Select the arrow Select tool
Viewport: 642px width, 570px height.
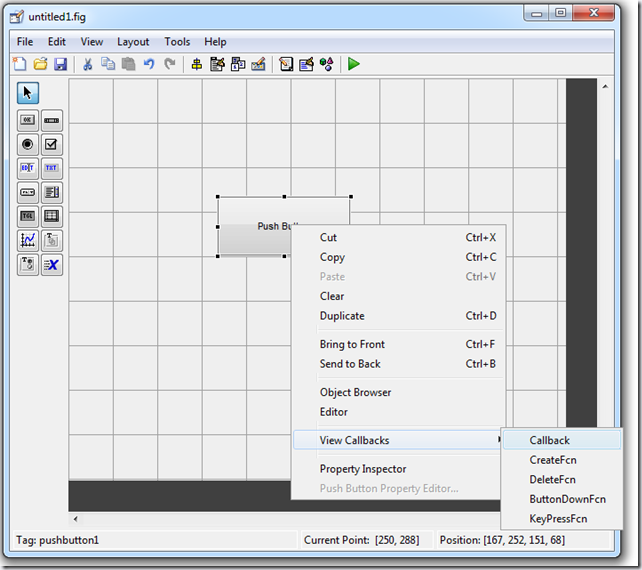28,93
